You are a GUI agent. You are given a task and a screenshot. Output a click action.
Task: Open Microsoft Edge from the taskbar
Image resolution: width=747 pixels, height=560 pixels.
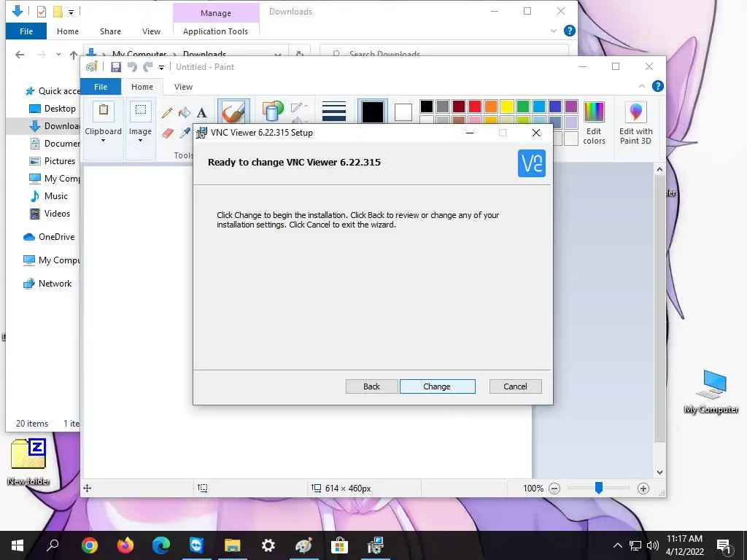pos(161,545)
